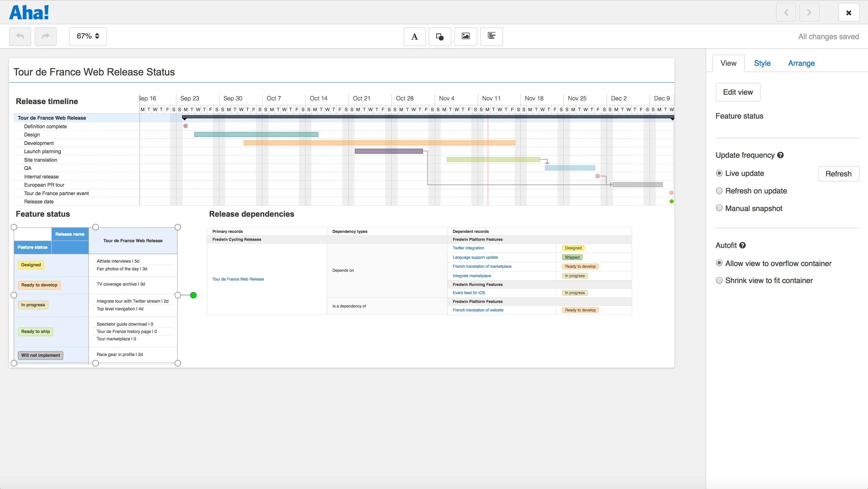The height and width of the screenshot is (489, 868).
Task: Select the shape tool icon
Action: point(440,36)
